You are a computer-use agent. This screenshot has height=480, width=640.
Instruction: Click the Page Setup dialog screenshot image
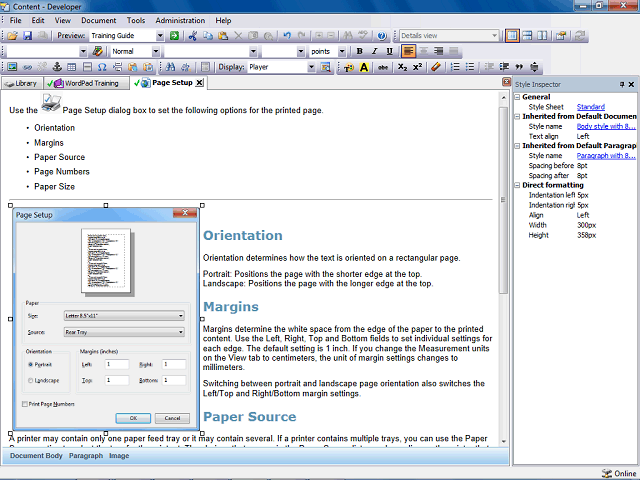106,319
